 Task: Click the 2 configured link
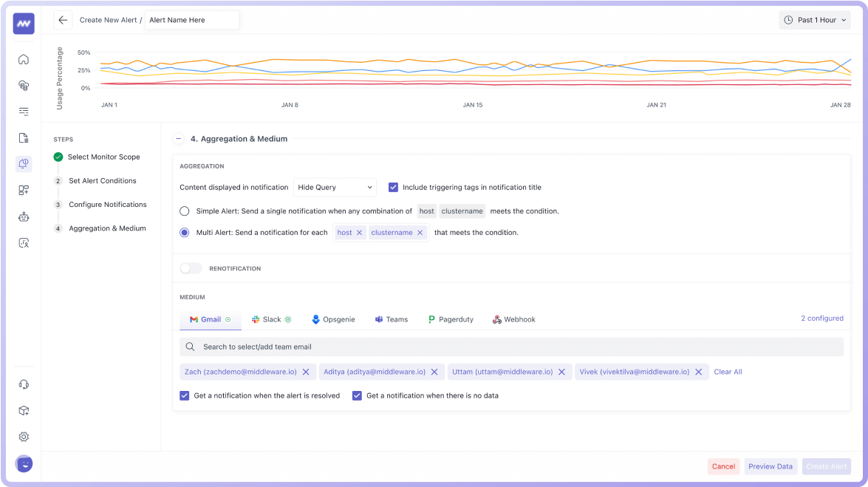(822, 318)
